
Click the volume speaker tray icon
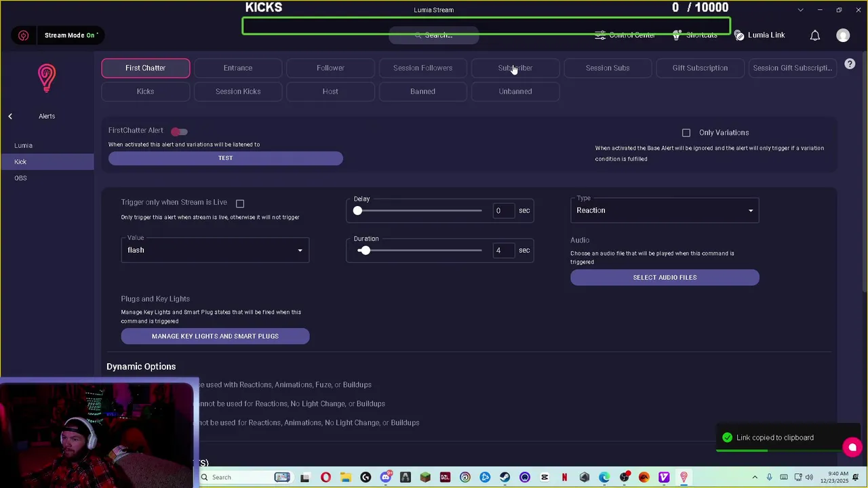809,477
